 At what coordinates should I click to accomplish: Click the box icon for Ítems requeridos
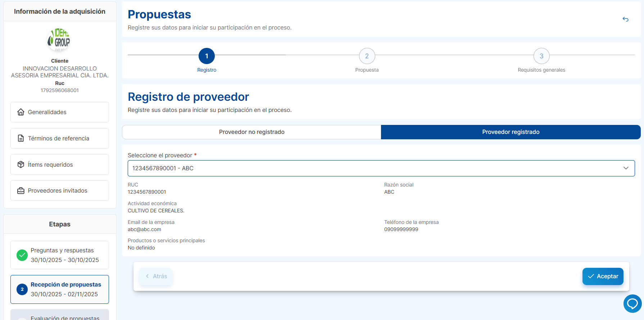coord(21,164)
